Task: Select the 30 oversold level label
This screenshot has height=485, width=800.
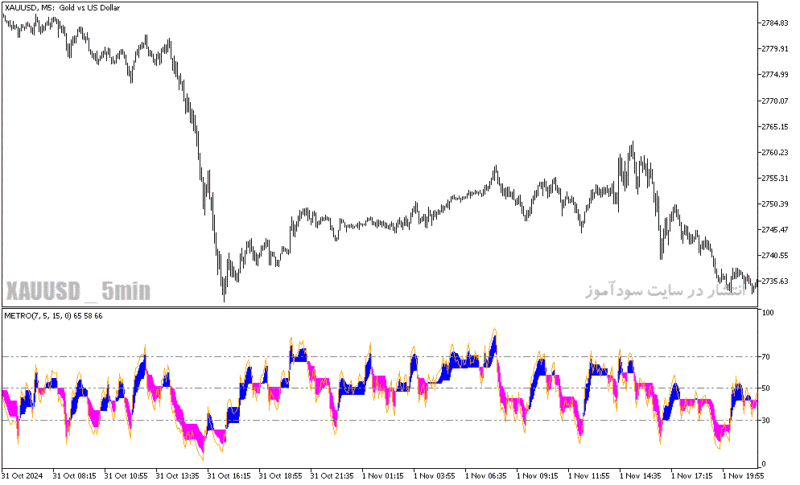Action: [x=766, y=420]
